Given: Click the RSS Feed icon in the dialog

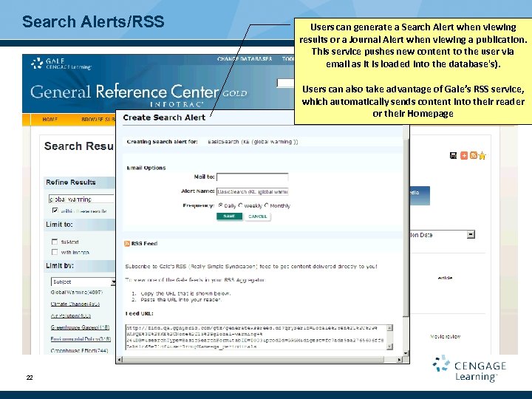Looking at the screenshot, I should click(x=127, y=244).
